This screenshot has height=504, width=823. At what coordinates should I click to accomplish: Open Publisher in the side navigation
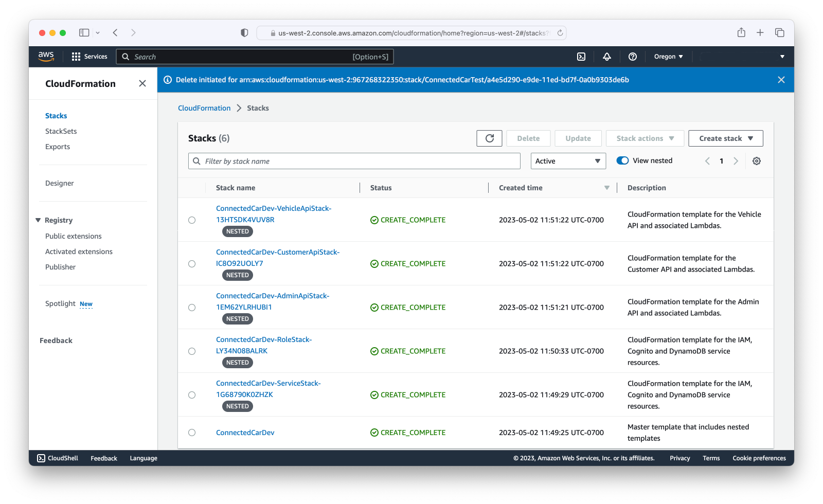click(60, 267)
